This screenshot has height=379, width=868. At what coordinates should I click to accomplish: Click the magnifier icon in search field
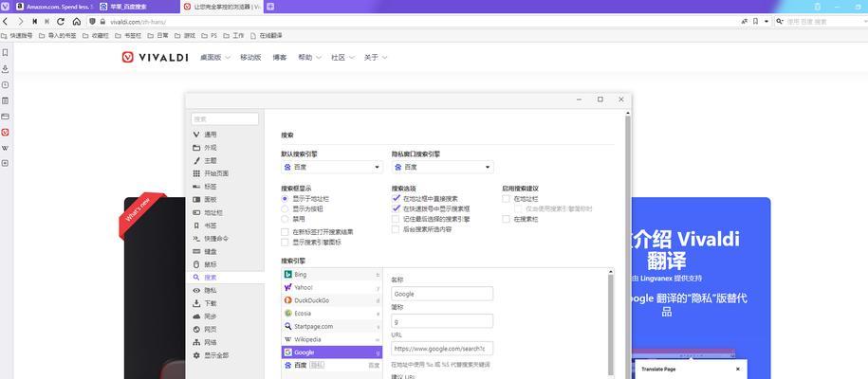(780, 22)
